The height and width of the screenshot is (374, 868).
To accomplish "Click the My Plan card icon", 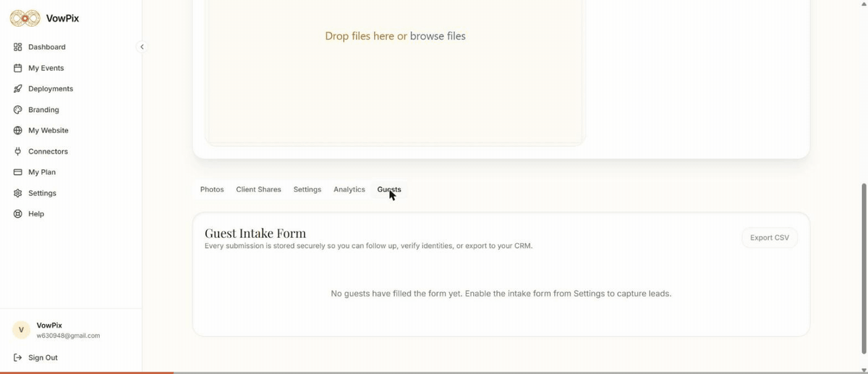I will tap(18, 172).
